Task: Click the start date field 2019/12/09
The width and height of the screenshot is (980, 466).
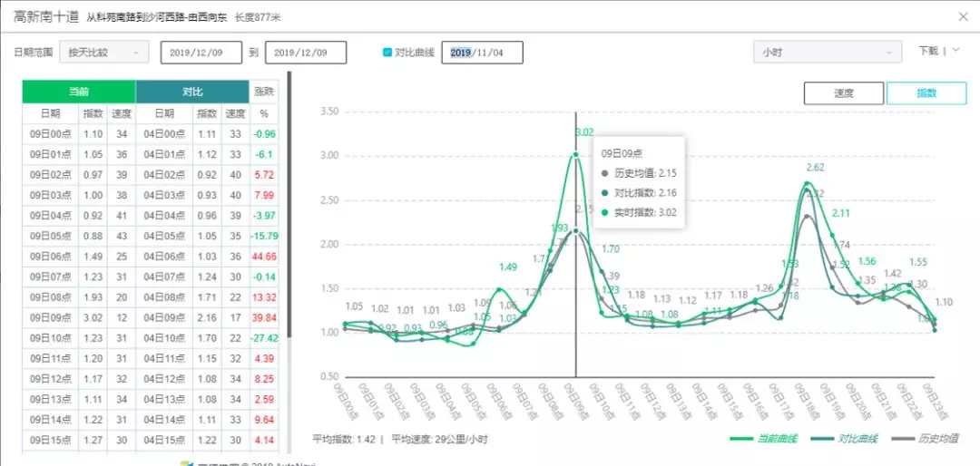Action: click(x=201, y=53)
